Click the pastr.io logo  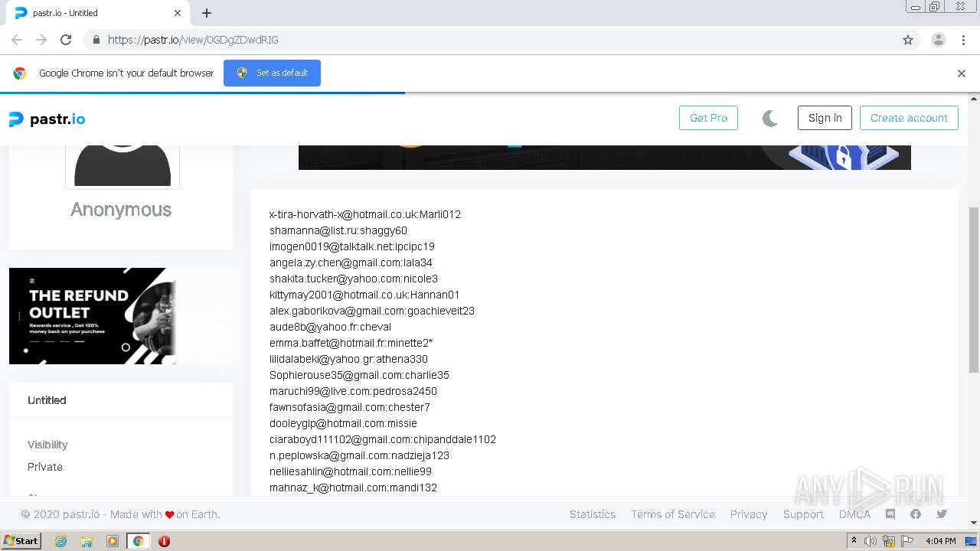47,119
